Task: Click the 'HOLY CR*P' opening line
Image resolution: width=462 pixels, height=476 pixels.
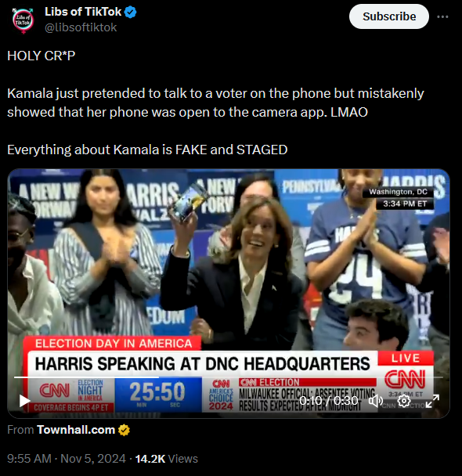Action: pyautogui.click(x=42, y=56)
